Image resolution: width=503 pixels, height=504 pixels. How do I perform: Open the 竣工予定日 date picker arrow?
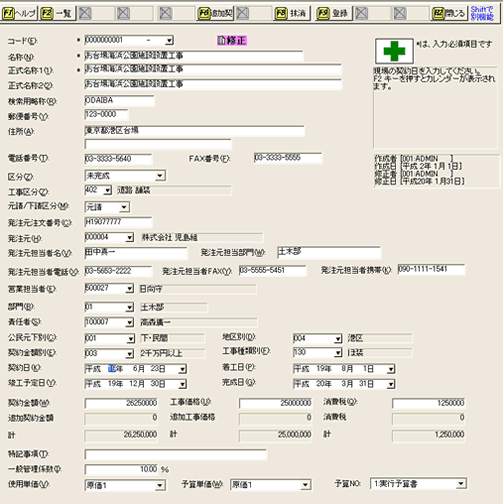[182, 384]
